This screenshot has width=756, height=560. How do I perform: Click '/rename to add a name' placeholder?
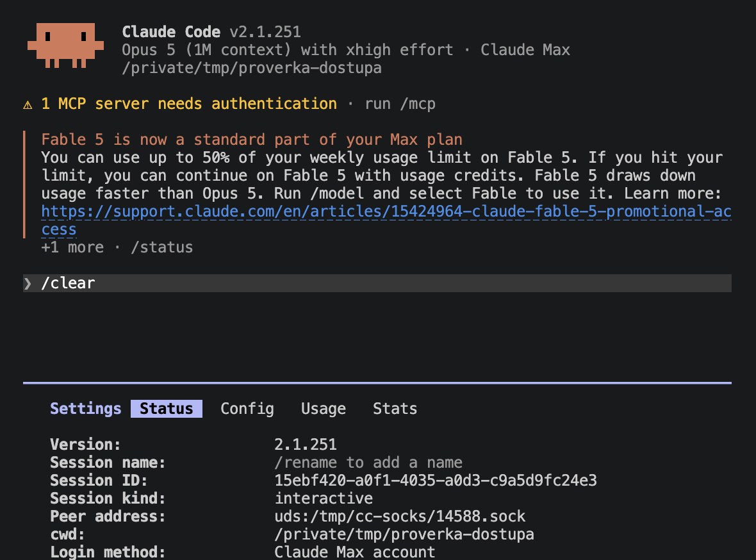(368, 463)
